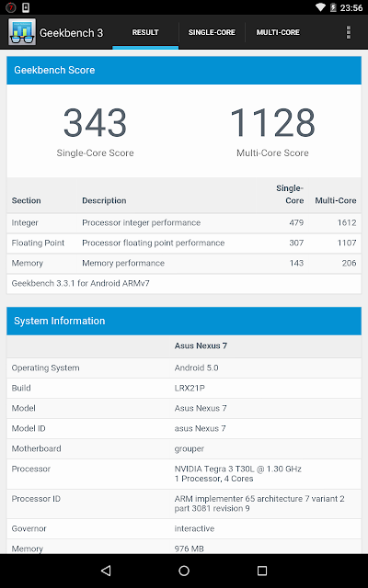The width and height of the screenshot is (368, 588).
Task: Open the three-dot overflow menu
Action: pyautogui.click(x=349, y=33)
